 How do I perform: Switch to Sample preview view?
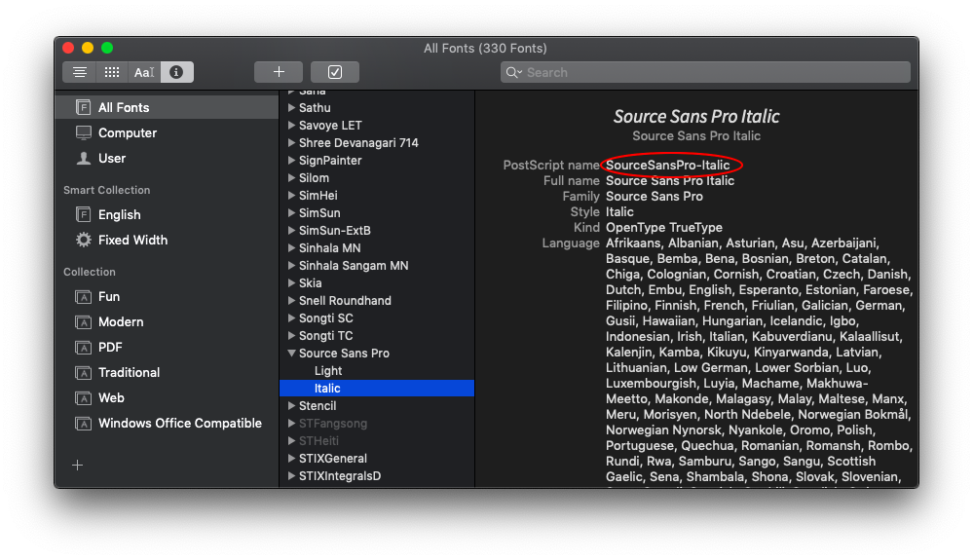pyautogui.click(x=80, y=72)
